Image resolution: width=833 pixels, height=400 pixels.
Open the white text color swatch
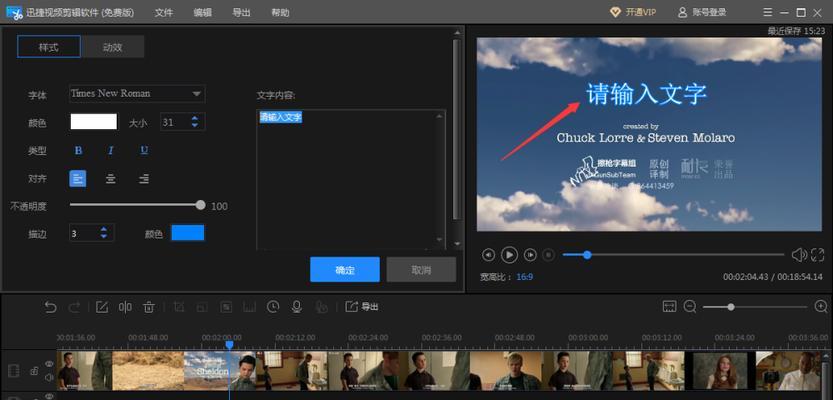pyautogui.click(x=94, y=122)
